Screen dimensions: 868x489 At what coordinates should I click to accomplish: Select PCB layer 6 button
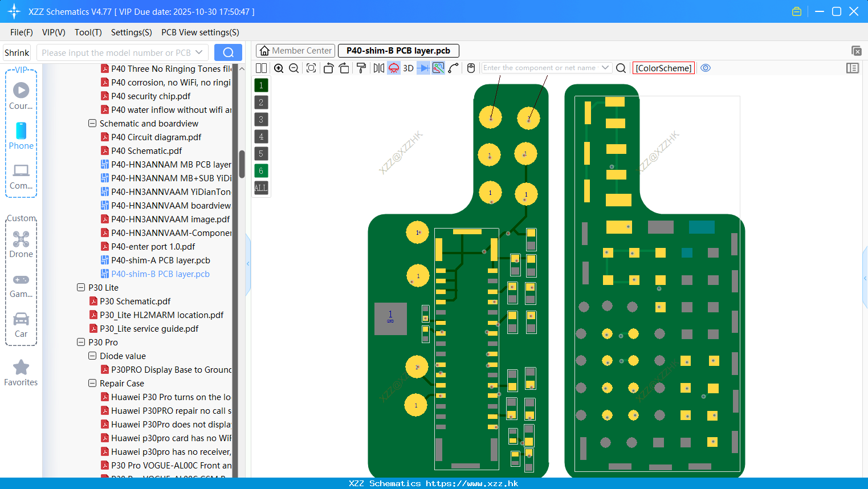(261, 170)
